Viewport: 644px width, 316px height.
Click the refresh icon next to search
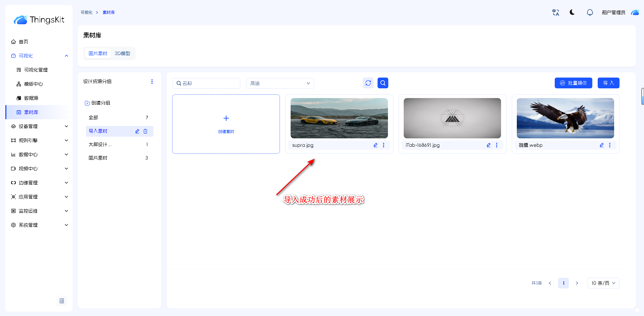coord(368,83)
